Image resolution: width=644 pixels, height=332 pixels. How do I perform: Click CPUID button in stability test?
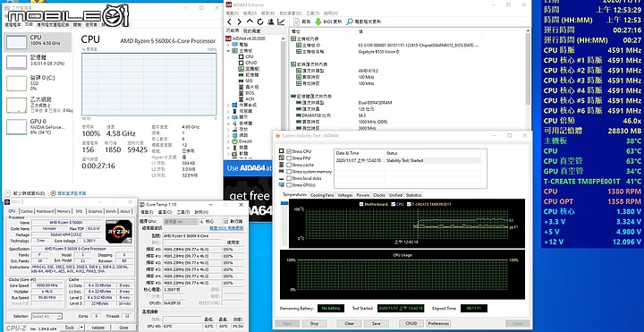(x=411, y=323)
